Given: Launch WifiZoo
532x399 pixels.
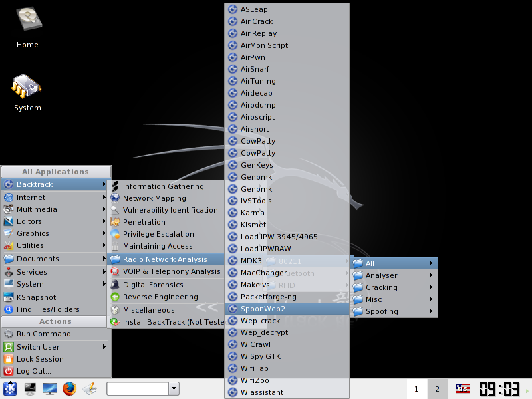Looking at the screenshot, I should (287, 380).
